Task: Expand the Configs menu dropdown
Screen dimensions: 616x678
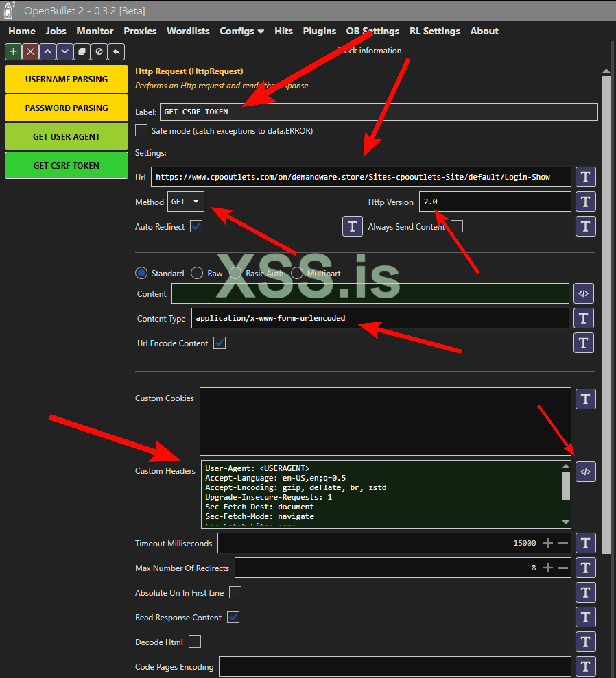Action: click(242, 31)
